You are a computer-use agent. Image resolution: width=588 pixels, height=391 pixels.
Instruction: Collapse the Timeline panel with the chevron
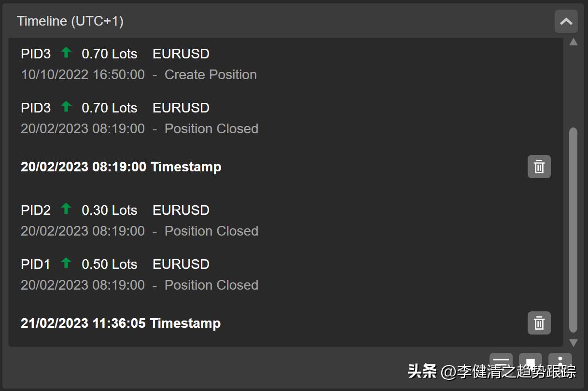pyautogui.click(x=566, y=21)
